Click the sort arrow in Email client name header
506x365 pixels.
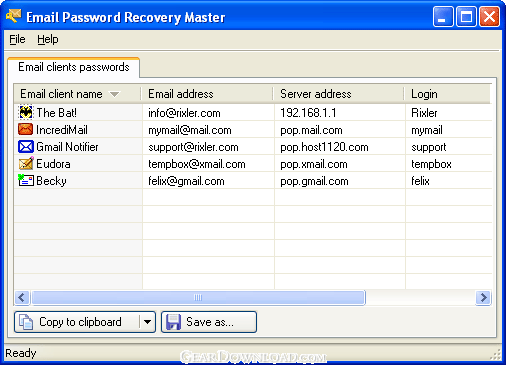tap(114, 94)
